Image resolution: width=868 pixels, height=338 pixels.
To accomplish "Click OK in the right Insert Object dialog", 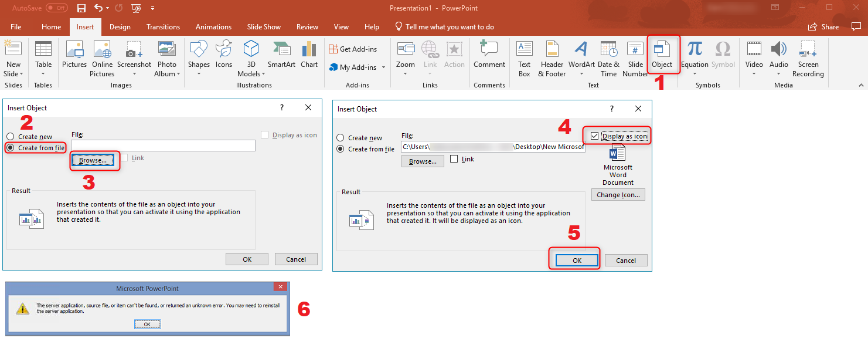I will [577, 260].
